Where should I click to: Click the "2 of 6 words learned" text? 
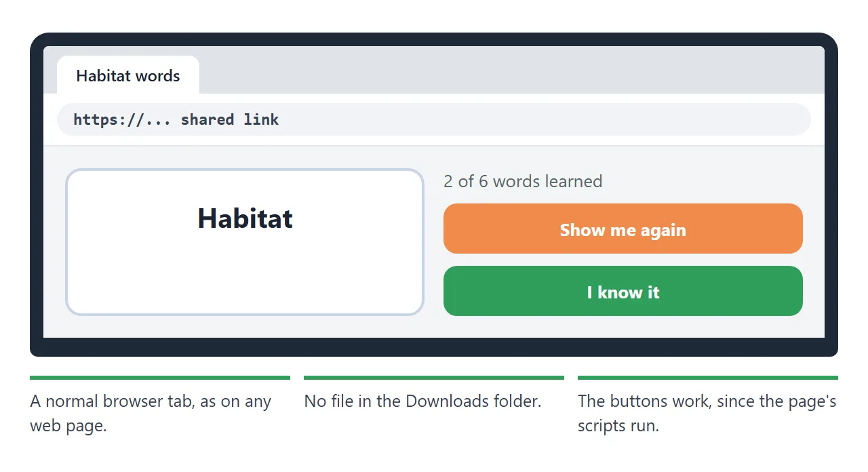point(523,181)
